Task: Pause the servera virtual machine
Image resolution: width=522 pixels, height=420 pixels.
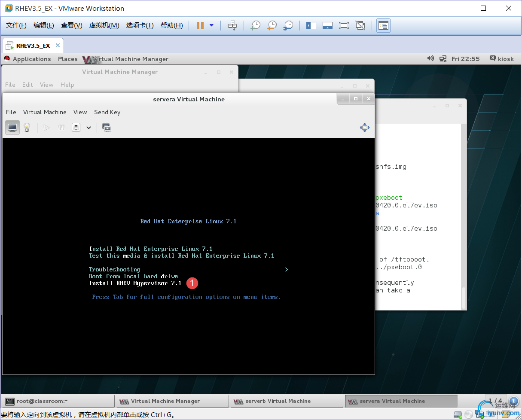Action: pyautogui.click(x=61, y=128)
